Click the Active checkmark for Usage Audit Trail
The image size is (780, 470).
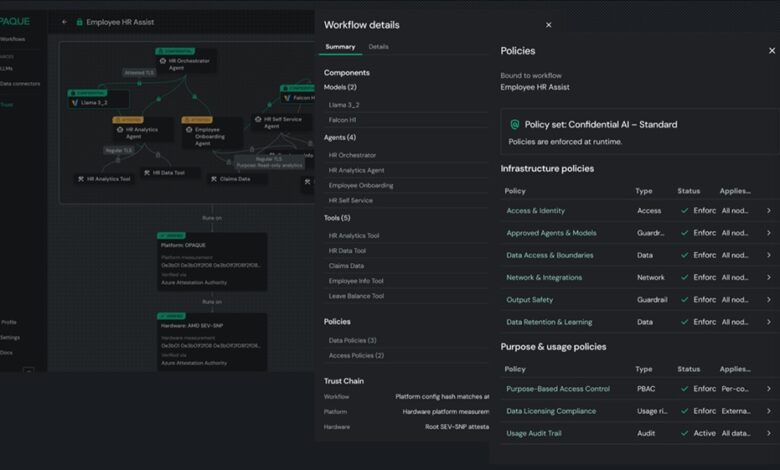(684, 434)
